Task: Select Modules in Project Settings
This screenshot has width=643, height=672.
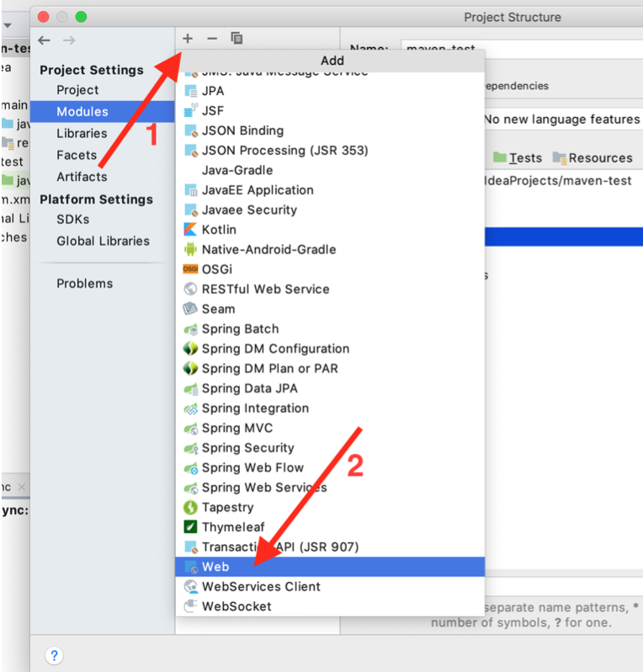Action: [103, 111]
